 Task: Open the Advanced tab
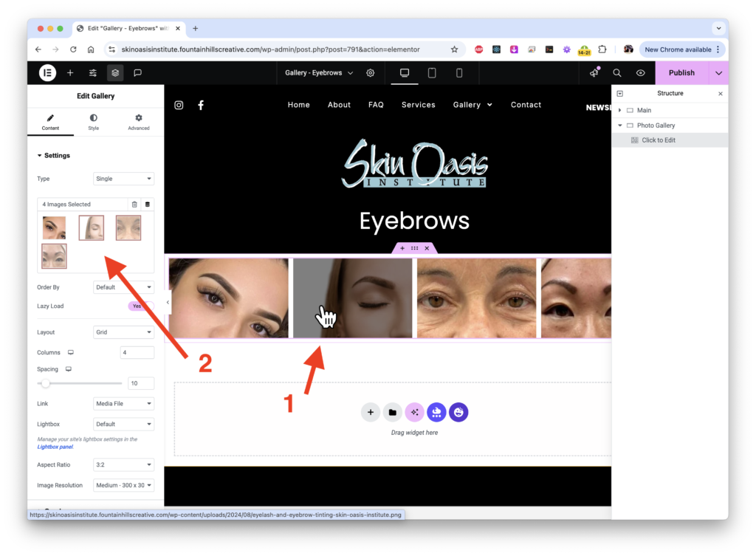138,122
